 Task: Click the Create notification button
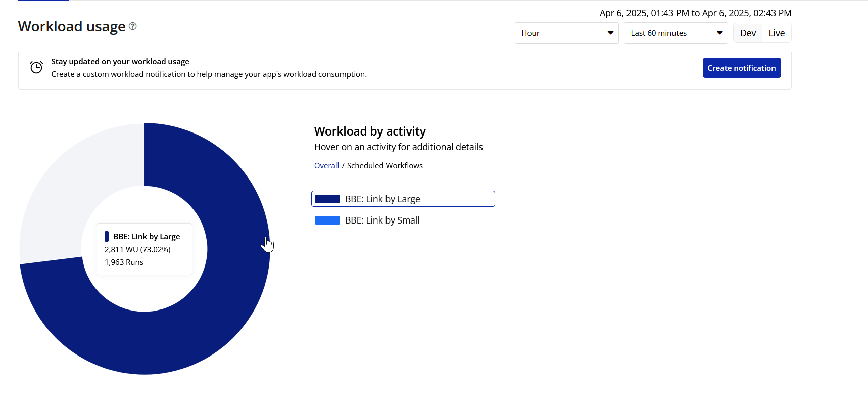pyautogui.click(x=741, y=68)
